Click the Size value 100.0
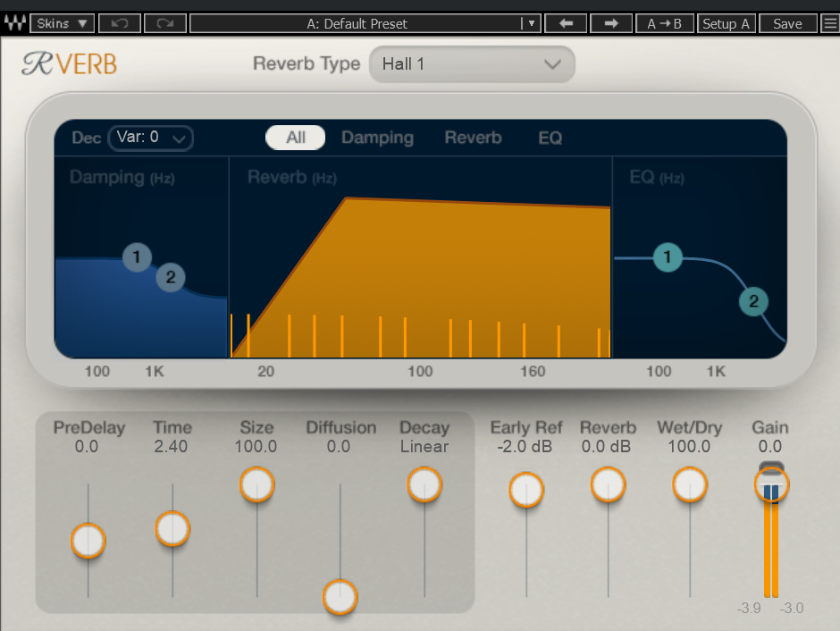The image size is (840, 631). point(256,446)
